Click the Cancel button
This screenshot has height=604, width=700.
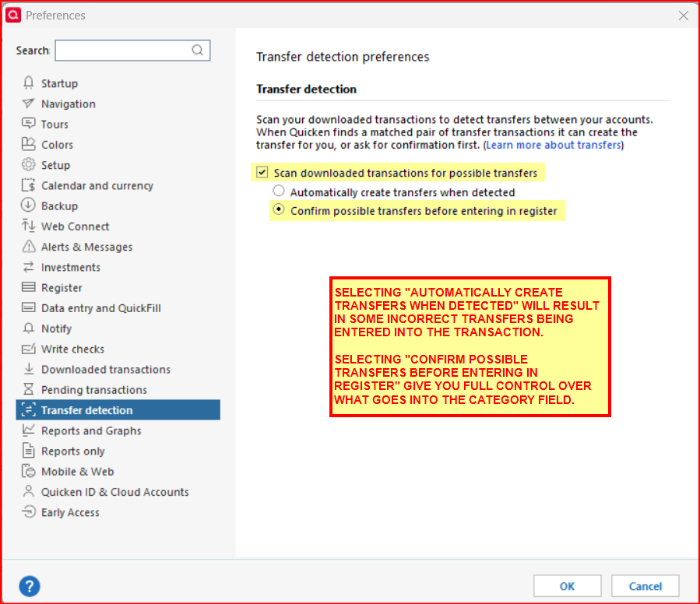[645, 586]
